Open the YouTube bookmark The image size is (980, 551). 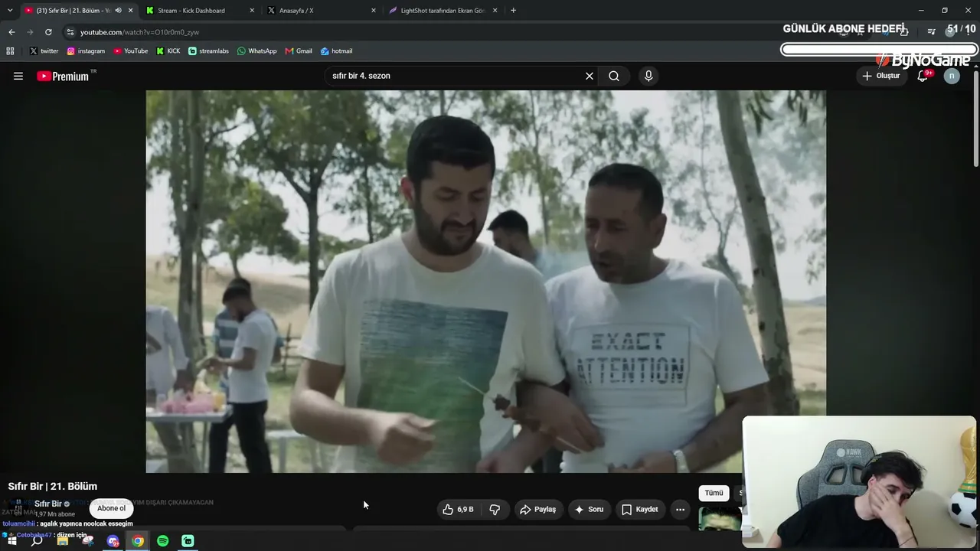[x=131, y=51]
